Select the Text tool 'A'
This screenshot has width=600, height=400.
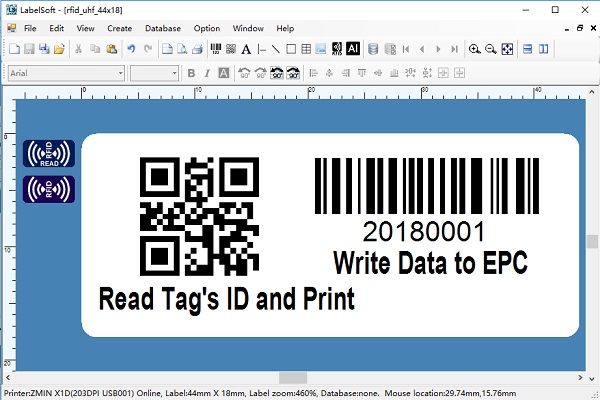(x=246, y=48)
